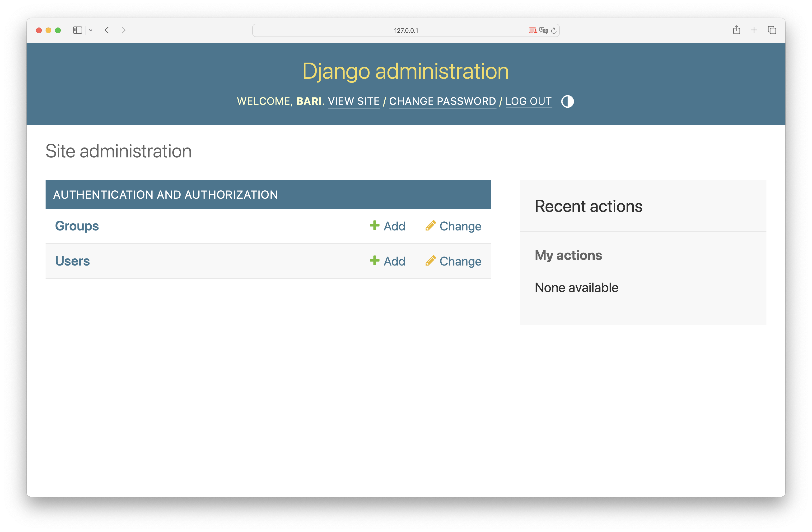The height and width of the screenshot is (532, 812).
Task: Open the Safari sidebar panel icon
Action: click(77, 30)
